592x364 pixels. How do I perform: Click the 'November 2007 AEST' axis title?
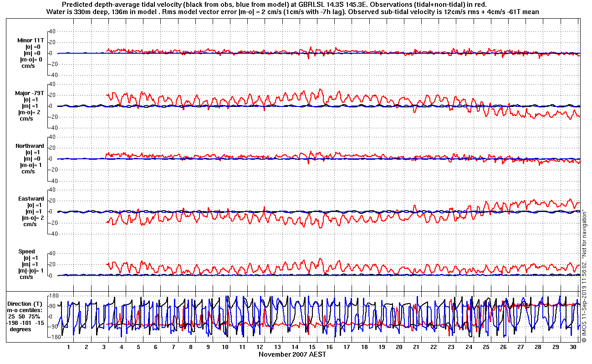coord(292,354)
